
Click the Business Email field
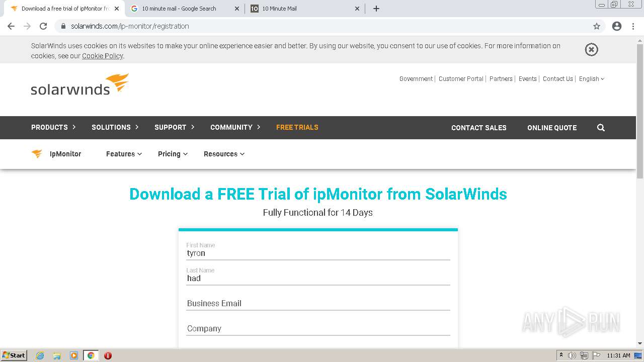(318, 303)
